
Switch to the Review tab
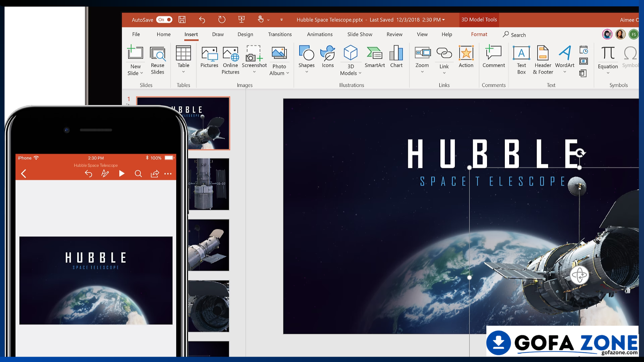[394, 34]
